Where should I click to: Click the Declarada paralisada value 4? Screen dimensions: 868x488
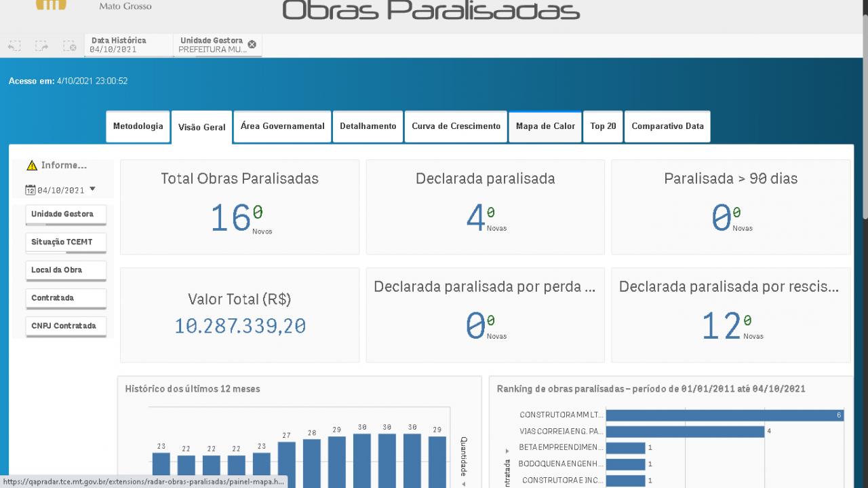(x=475, y=219)
